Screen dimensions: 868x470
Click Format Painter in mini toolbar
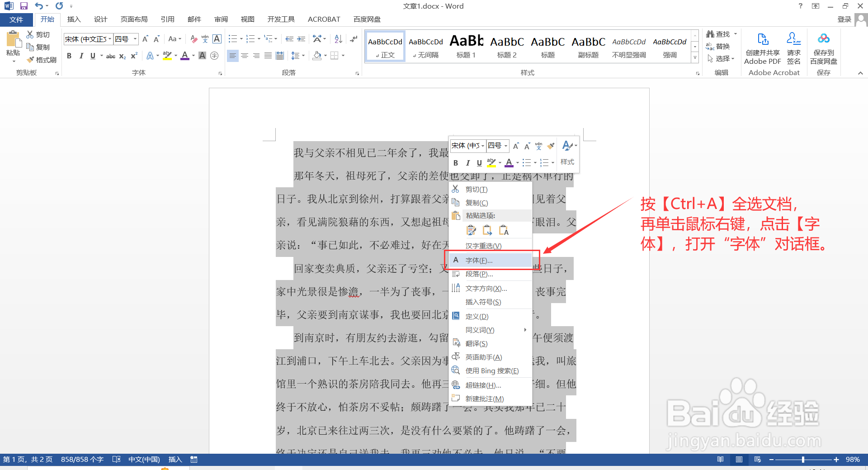tap(551, 146)
